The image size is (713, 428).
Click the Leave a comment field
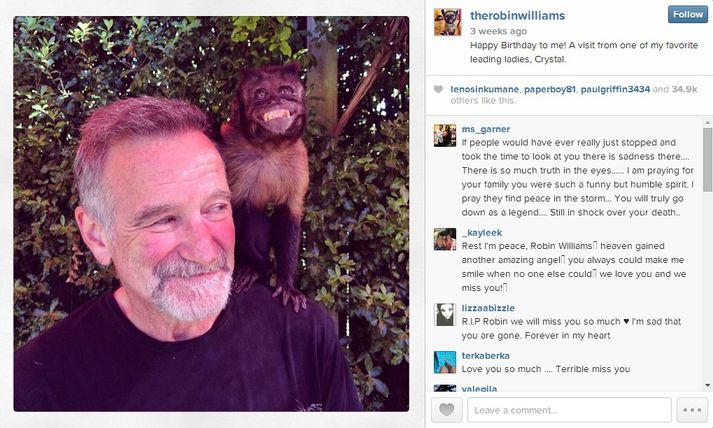(568, 410)
